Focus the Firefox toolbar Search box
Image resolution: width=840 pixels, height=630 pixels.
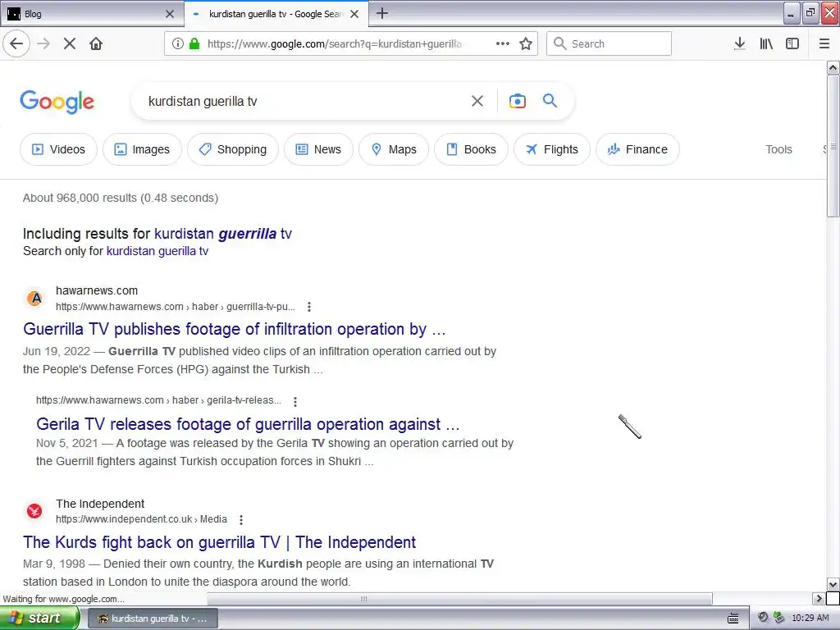tap(609, 43)
